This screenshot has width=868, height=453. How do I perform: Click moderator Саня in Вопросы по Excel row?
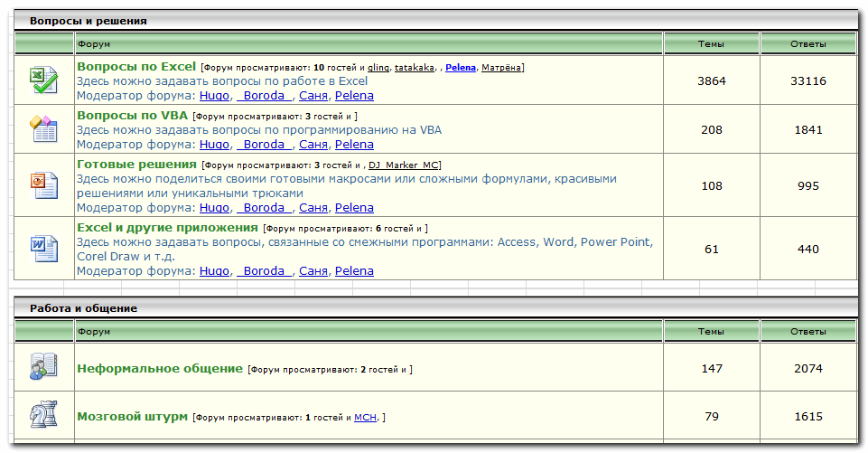(x=313, y=95)
